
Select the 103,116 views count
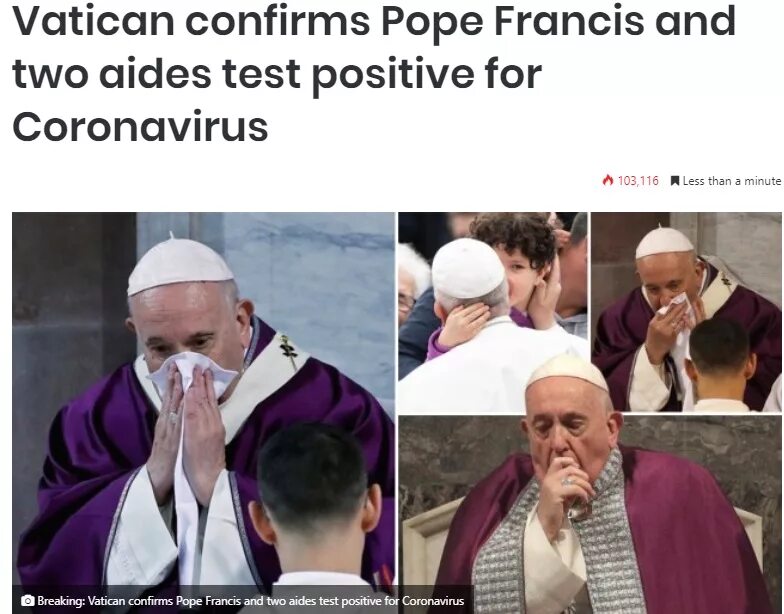click(x=638, y=180)
